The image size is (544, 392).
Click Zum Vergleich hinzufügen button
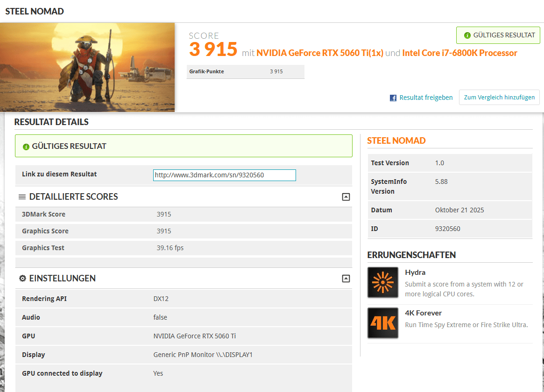pyautogui.click(x=499, y=98)
